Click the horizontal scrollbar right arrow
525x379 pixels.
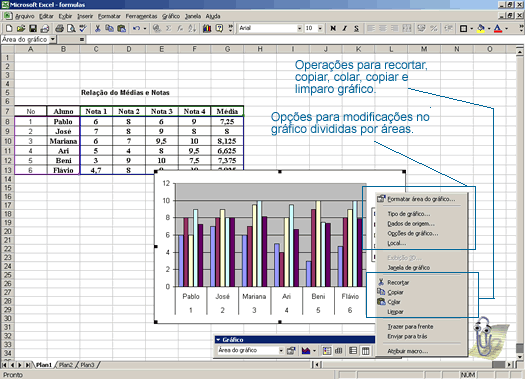tap(510, 364)
